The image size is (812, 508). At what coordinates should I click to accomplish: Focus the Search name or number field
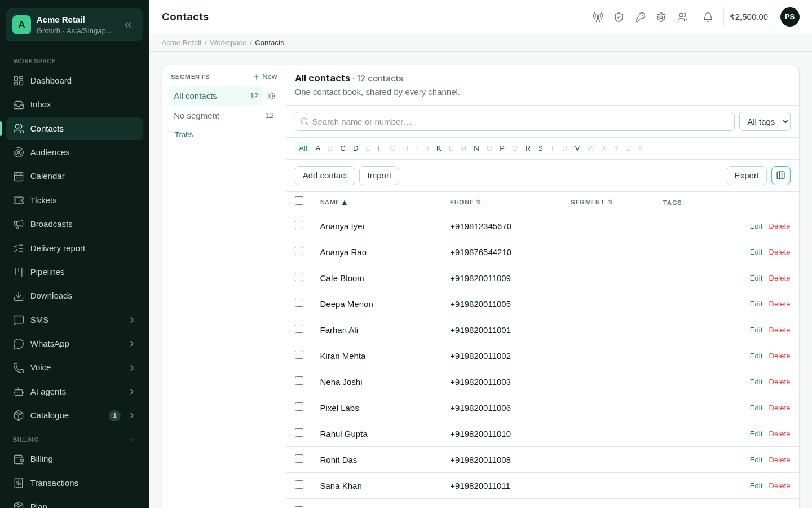pos(514,121)
